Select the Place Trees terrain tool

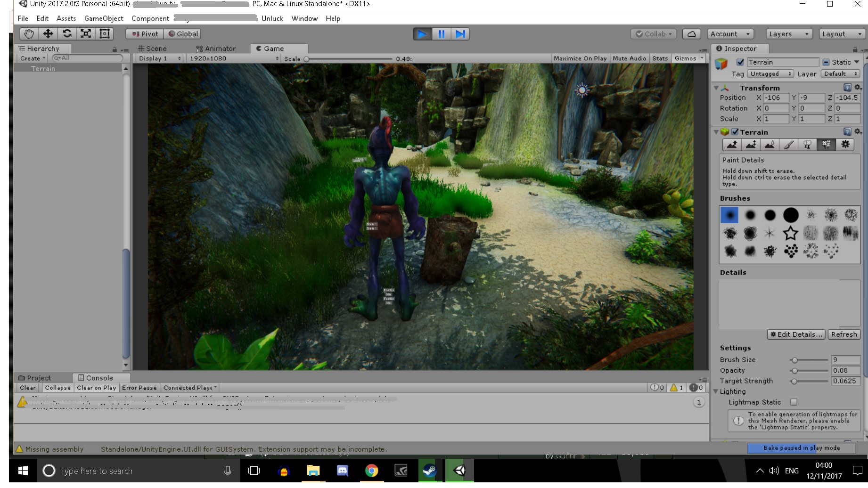807,145
